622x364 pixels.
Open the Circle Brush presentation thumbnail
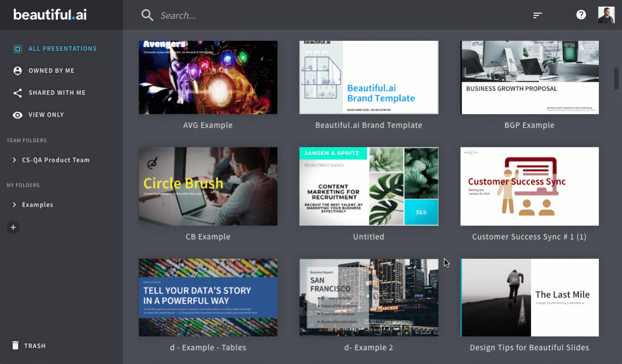click(208, 186)
